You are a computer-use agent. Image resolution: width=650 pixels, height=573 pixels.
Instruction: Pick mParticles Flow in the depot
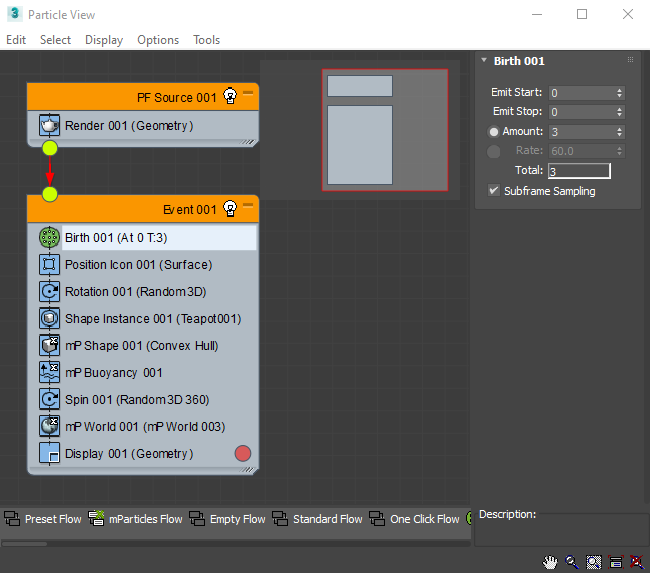[x=135, y=519]
